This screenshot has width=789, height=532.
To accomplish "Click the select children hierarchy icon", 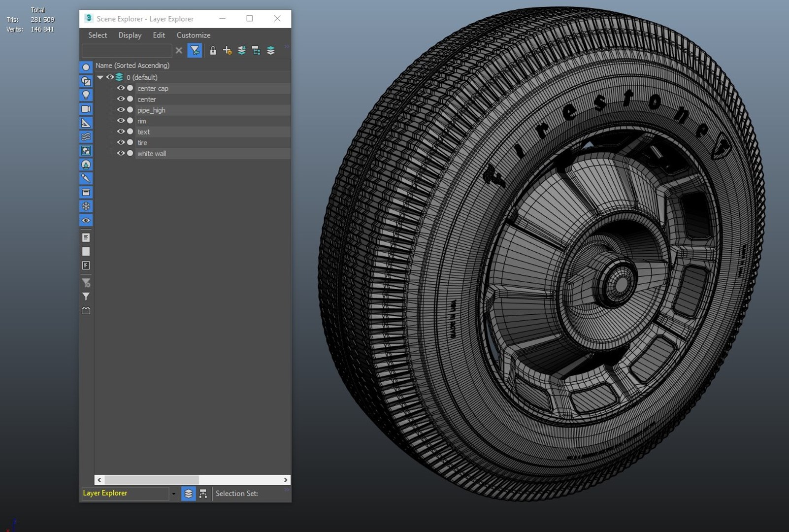I will [256, 50].
